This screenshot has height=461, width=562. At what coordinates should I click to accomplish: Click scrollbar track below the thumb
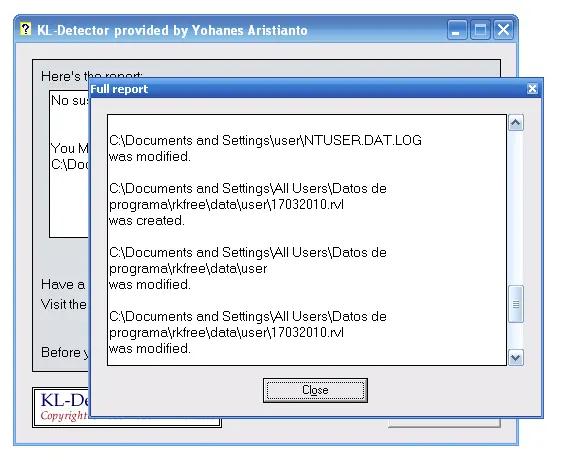click(516, 336)
